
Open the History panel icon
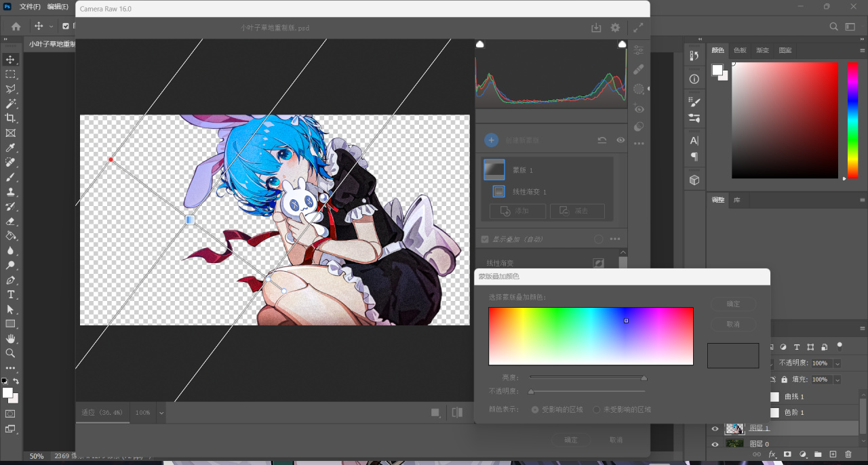[x=694, y=56]
